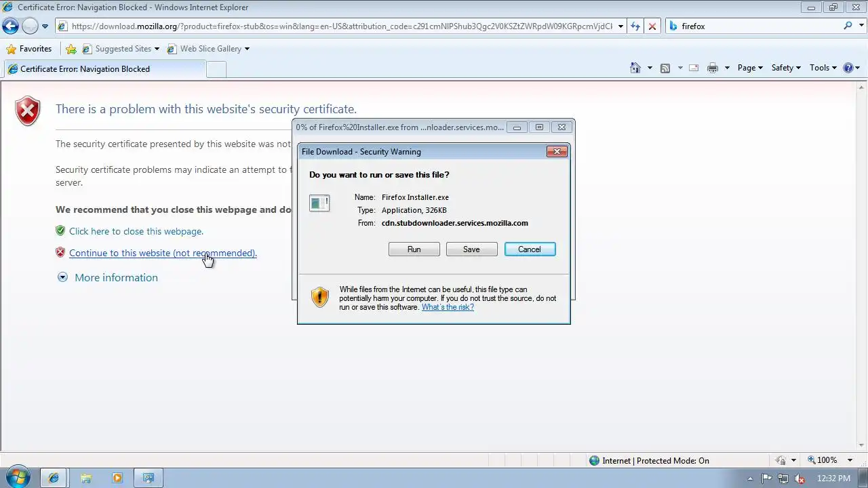868x488 pixels.
Task: Click the Help question mark icon
Action: click(848, 68)
